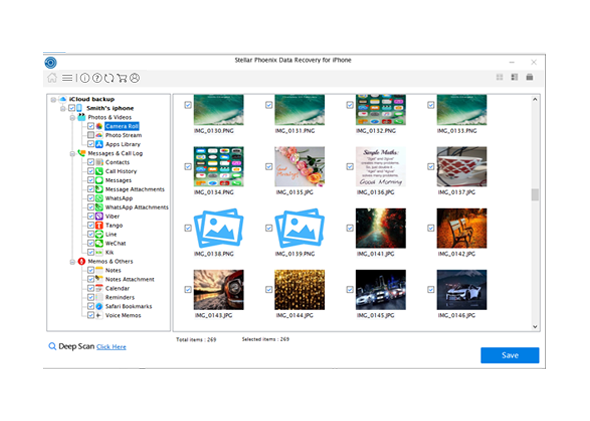Click the Calendar icon in tree
The height and width of the screenshot is (421, 590).
[99, 288]
